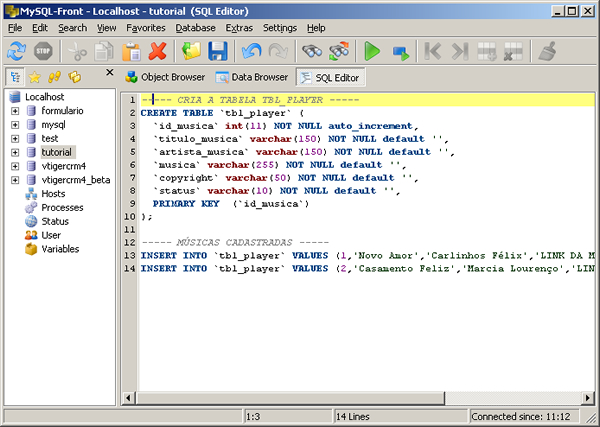The width and height of the screenshot is (600, 427).
Task: Expand the mysql database node
Action: (15, 125)
